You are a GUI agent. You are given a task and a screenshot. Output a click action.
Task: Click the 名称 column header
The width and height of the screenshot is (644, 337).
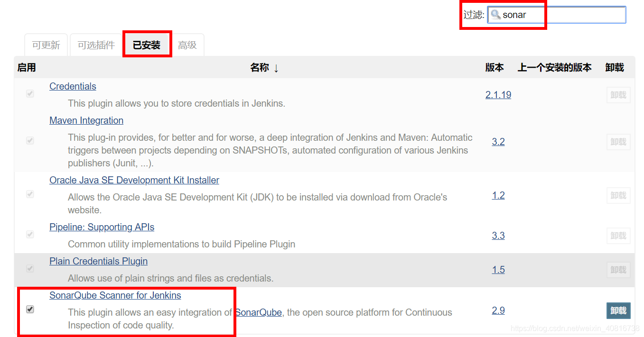coord(260,68)
